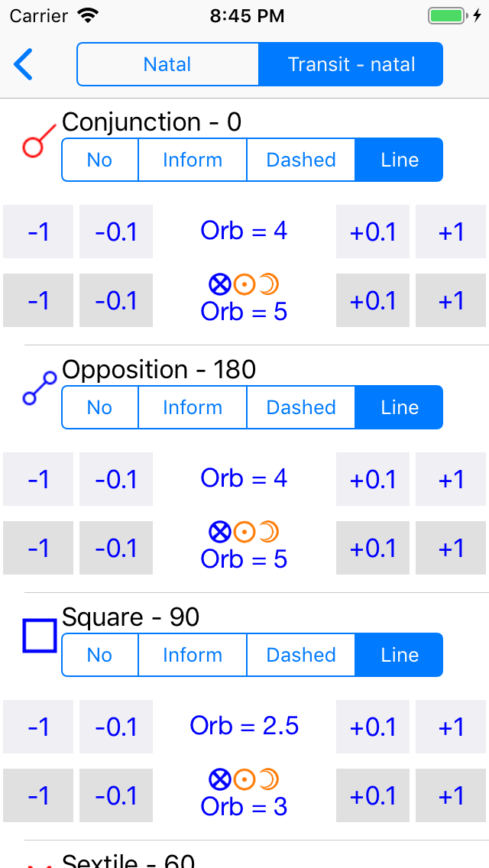Tap the red Conjunction aspect symbol
Image resolution: width=489 pixels, height=868 pixels.
coord(39,140)
